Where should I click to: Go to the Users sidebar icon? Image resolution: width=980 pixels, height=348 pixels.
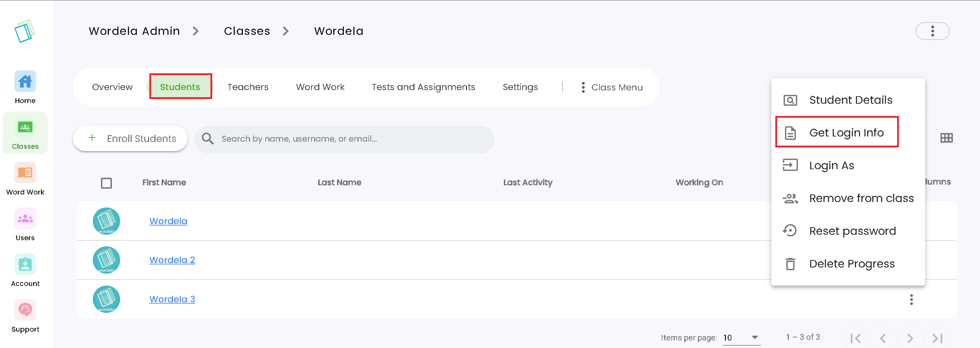point(25,219)
